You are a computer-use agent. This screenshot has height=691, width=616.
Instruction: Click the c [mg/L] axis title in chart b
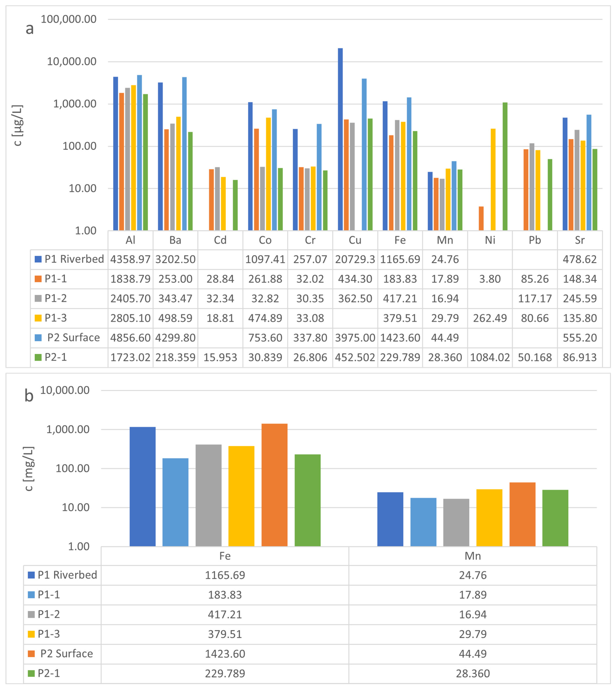29,469
